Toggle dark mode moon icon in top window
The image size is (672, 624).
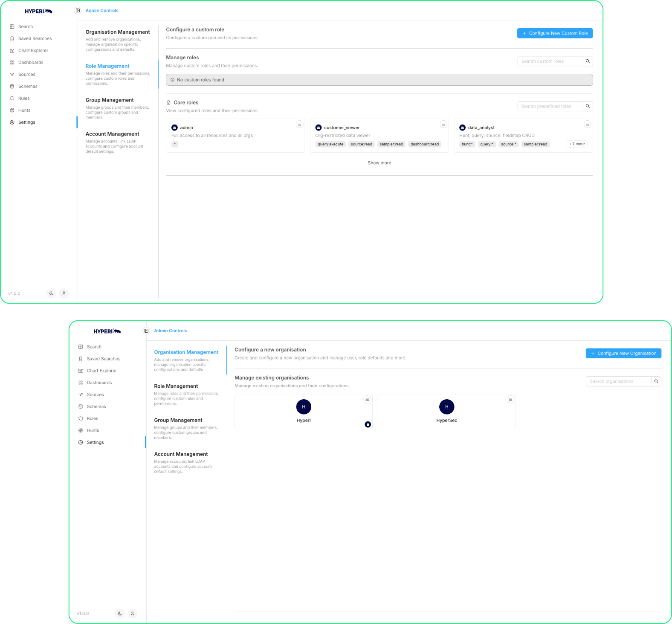(51, 293)
